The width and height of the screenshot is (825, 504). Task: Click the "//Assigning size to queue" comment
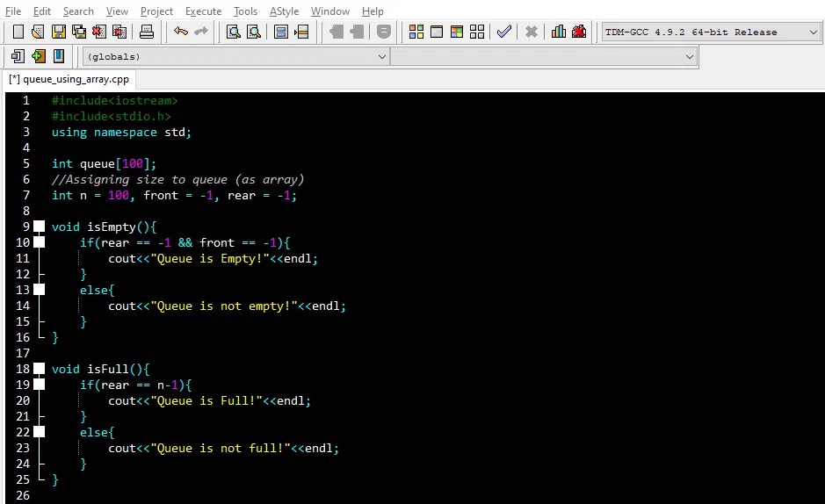177,179
